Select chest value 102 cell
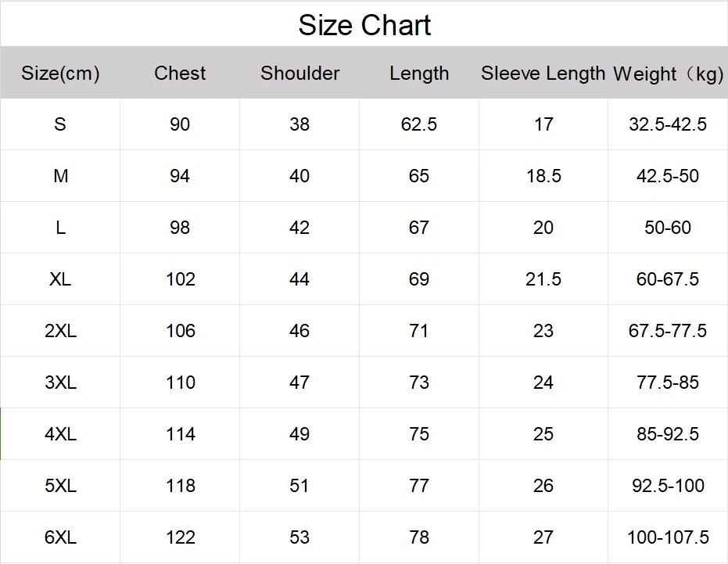Image resolution: width=728 pixels, height=564 pixels. click(x=180, y=279)
